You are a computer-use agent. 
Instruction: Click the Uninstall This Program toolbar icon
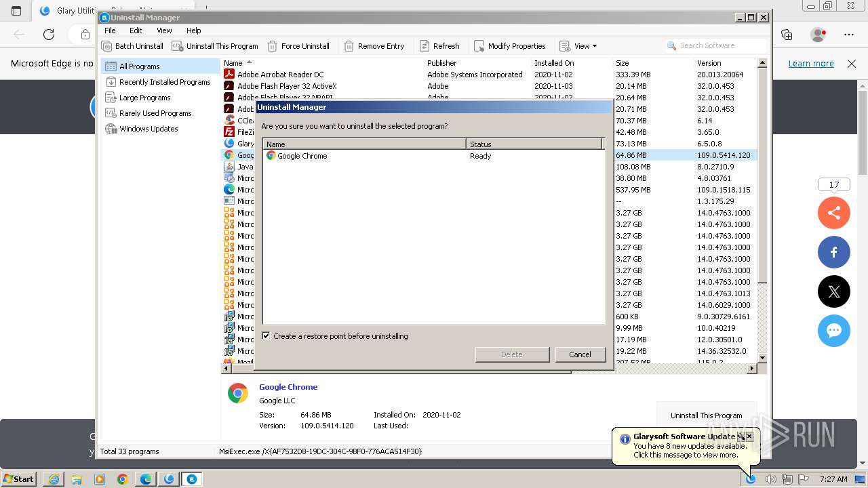click(x=177, y=46)
